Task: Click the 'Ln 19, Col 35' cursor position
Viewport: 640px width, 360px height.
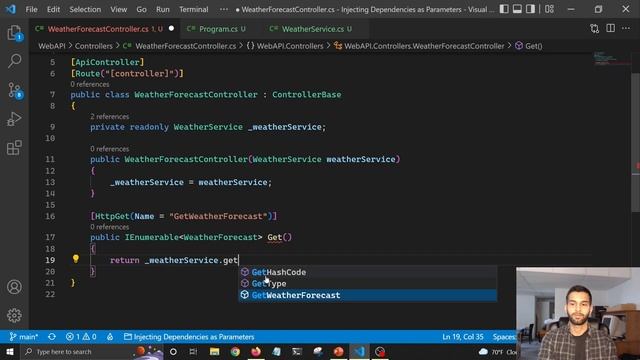Action: point(462,337)
